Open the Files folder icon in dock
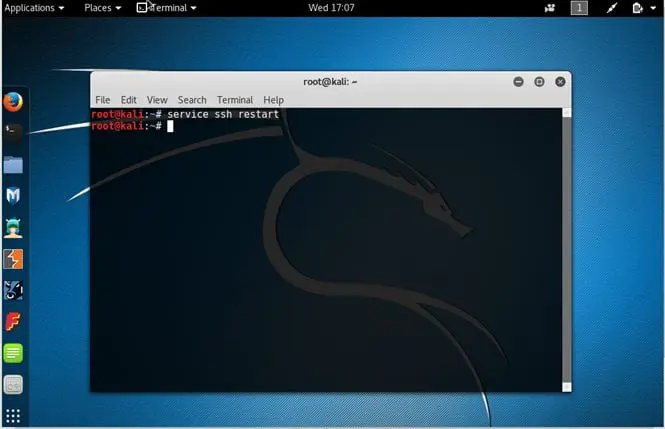Image resolution: width=665 pixels, height=429 pixels. click(13, 164)
